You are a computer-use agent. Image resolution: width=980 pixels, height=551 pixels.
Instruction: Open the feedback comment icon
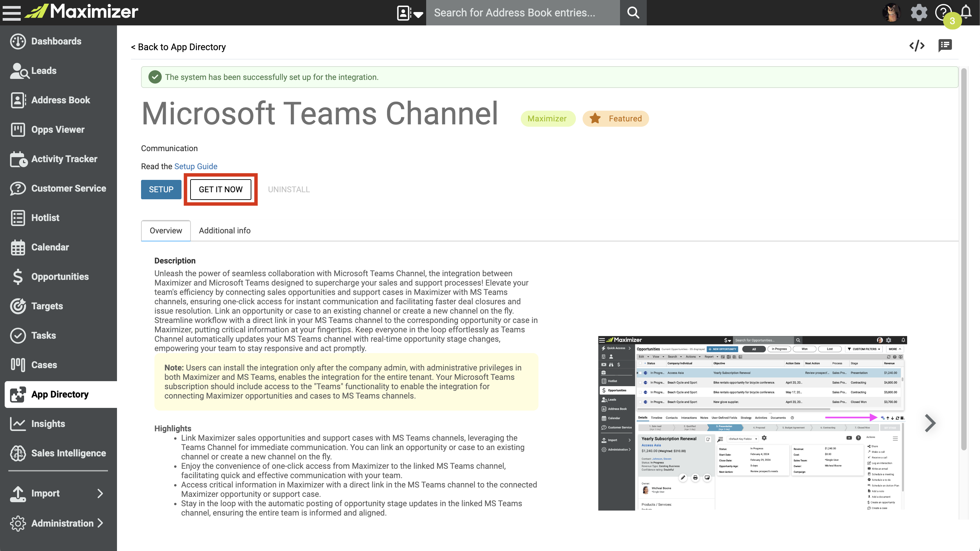coord(945,46)
